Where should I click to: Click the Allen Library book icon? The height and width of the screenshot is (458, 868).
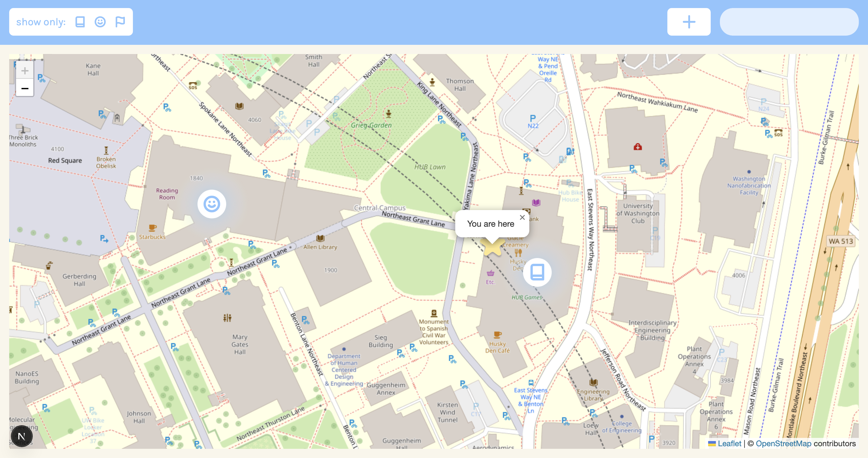[x=320, y=238]
